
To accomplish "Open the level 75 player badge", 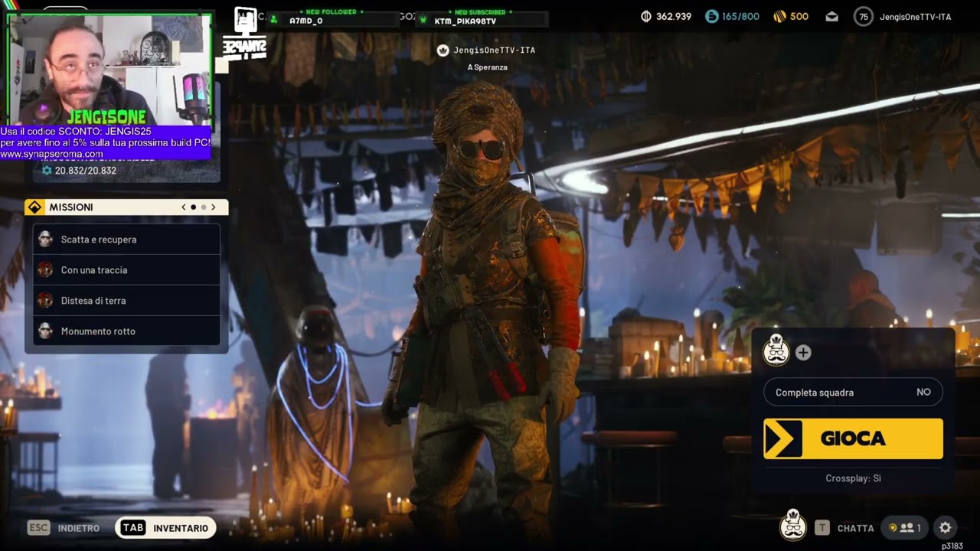I will click(x=864, y=16).
